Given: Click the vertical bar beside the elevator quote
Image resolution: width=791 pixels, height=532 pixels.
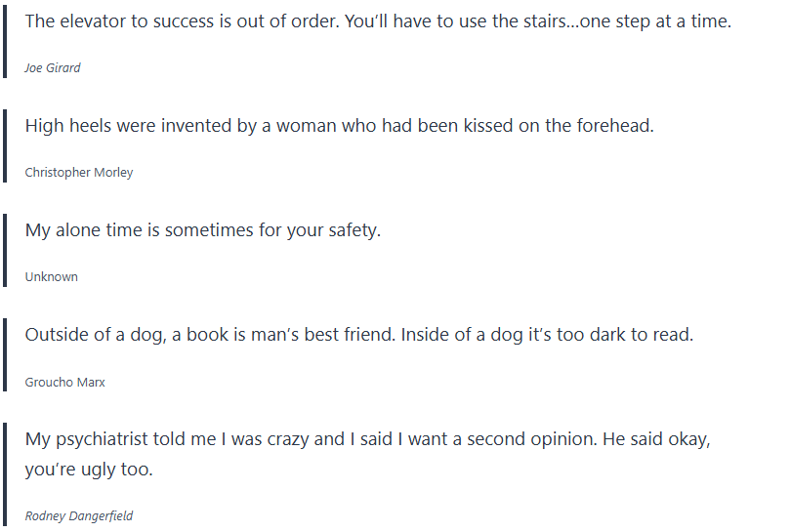Looking at the screenshot, I should click(x=5, y=42).
